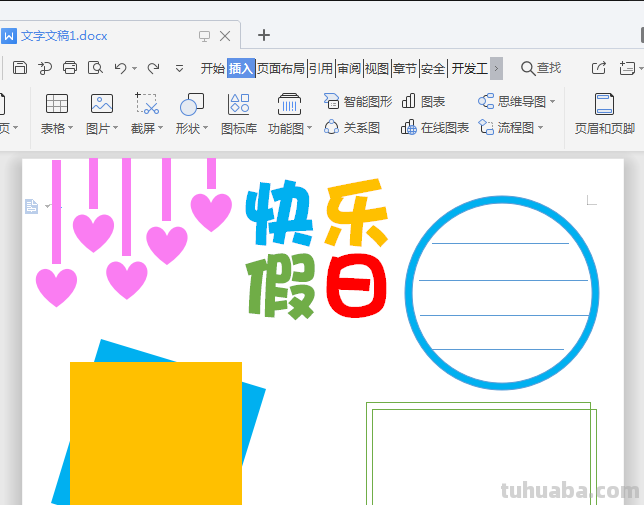Select the red 日 character art
The image size is (644, 505).
coord(356,286)
